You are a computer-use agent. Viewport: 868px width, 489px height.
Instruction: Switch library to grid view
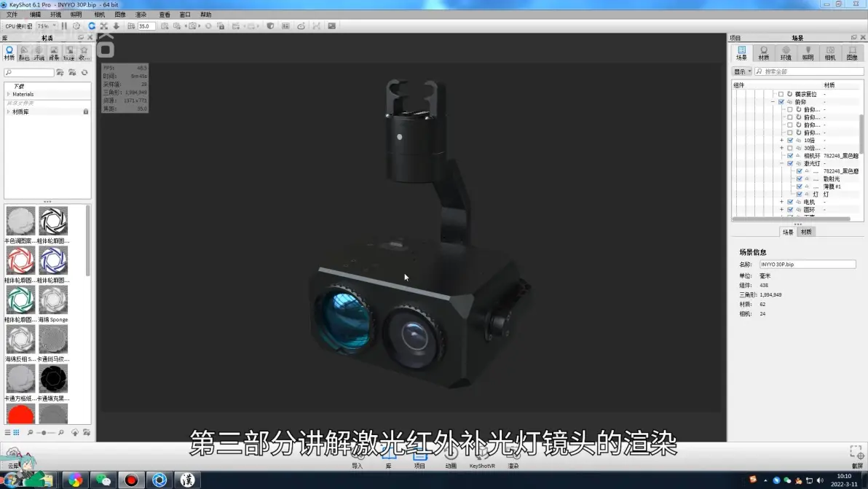[16, 432]
